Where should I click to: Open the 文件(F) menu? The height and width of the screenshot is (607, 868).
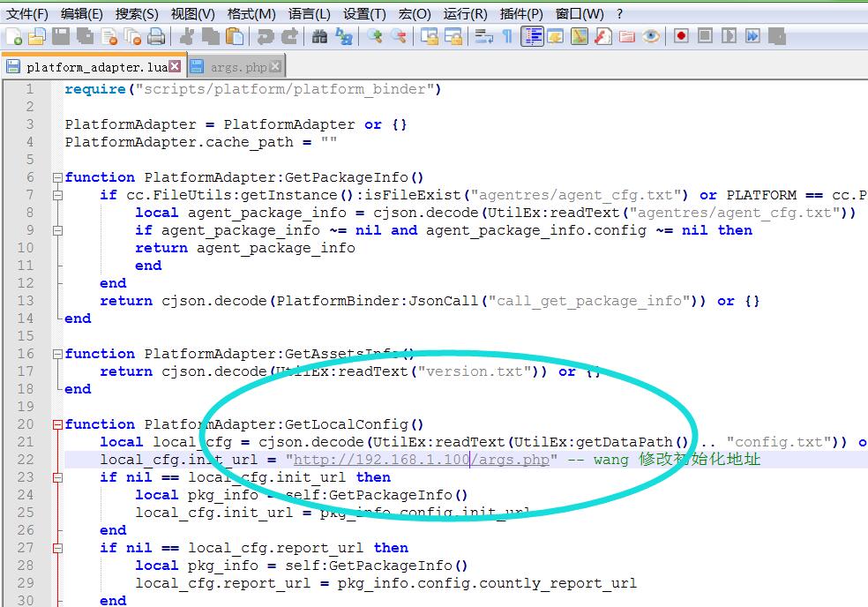click(x=26, y=13)
